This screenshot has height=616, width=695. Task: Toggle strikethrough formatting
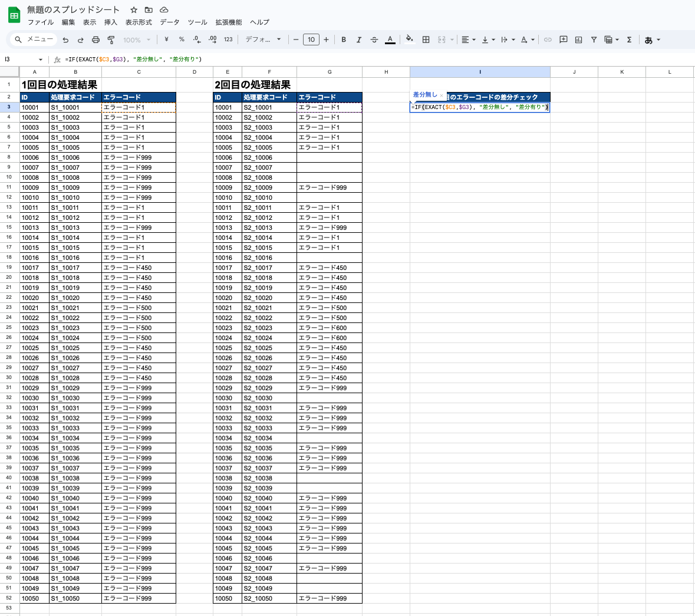[x=374, y=39]
